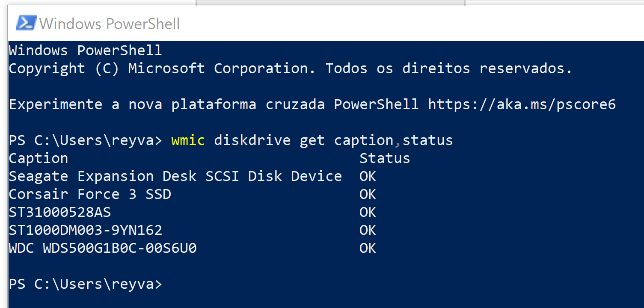This screenshot has height=308, width=644.
Task: Click the ST31000528AS drive caption
Action: click(x=60, y=212)
